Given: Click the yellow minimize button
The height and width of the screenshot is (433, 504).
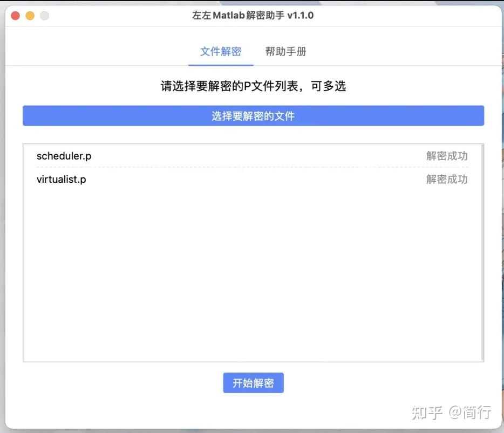Looking at the screenshot, I should [29, 16].
